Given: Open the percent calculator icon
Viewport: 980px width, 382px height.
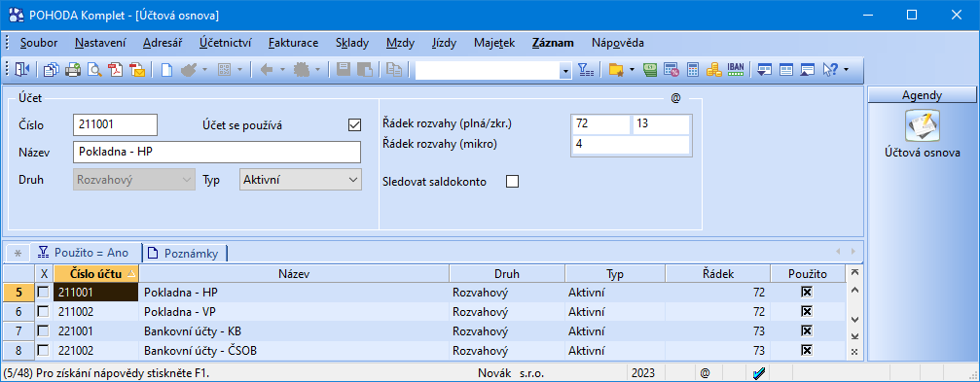Looking at the screenshot, I should pos(671,70).
